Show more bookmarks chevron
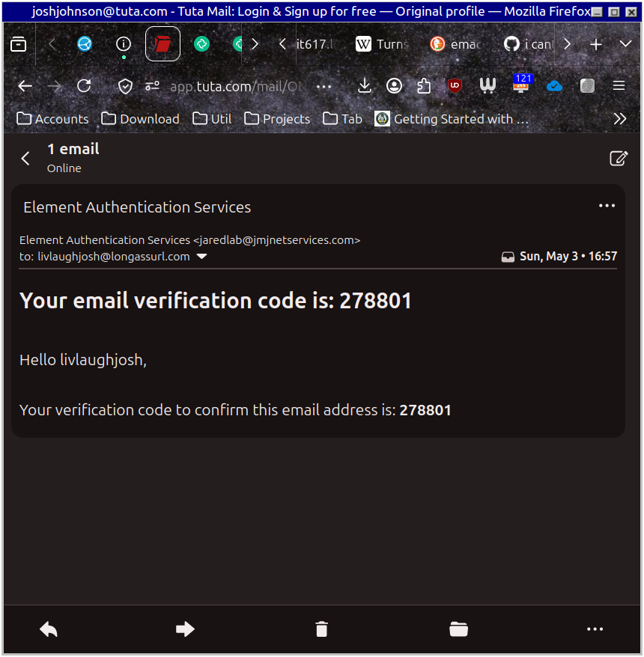644x657 pixels. pyautogui.click(x=620, y=119)
